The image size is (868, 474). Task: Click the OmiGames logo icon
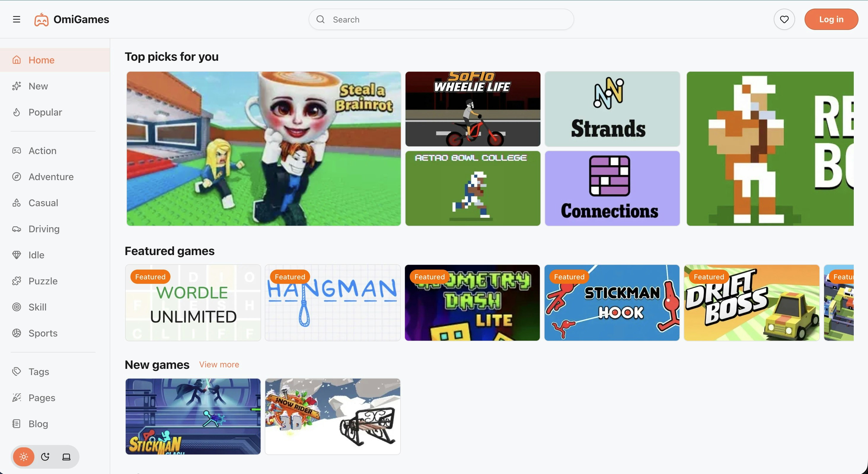pos(42,19)
